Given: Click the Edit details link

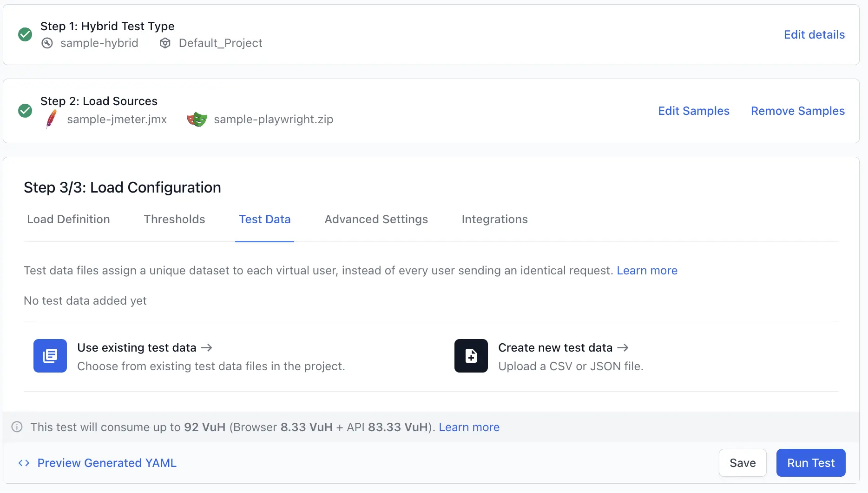Looking at the screenshot, I should coord(814,34).
